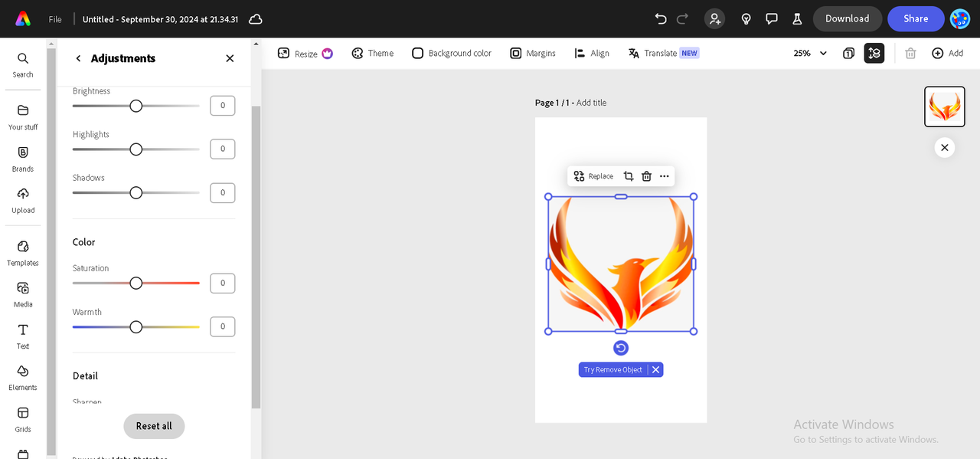Click the Share button

click(x=916, y=18)
